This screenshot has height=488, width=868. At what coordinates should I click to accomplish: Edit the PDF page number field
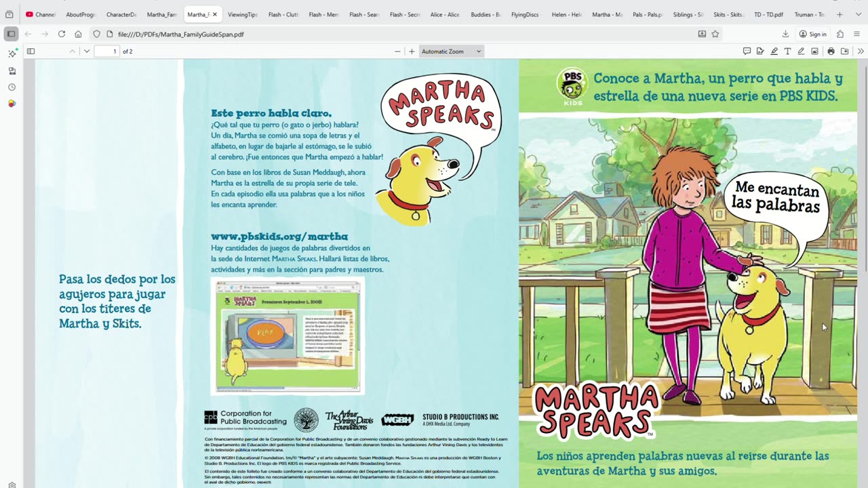pyautogui.click(x=107, y=52)
